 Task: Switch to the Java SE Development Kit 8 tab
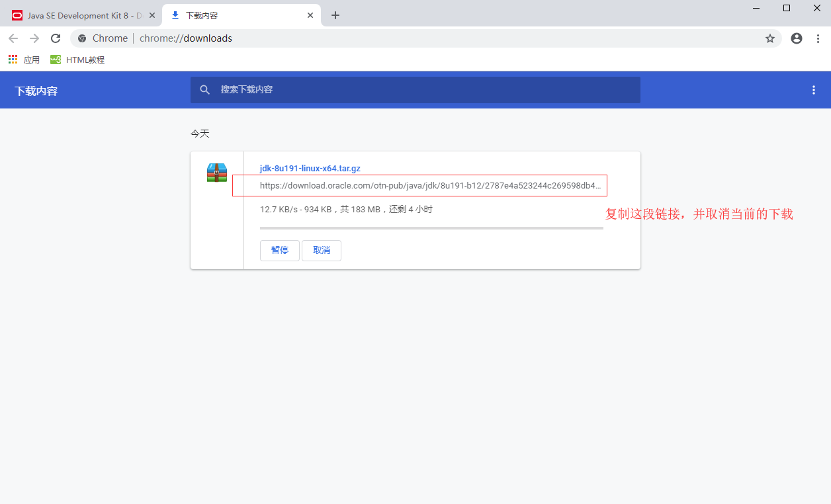tap(83, 15)
